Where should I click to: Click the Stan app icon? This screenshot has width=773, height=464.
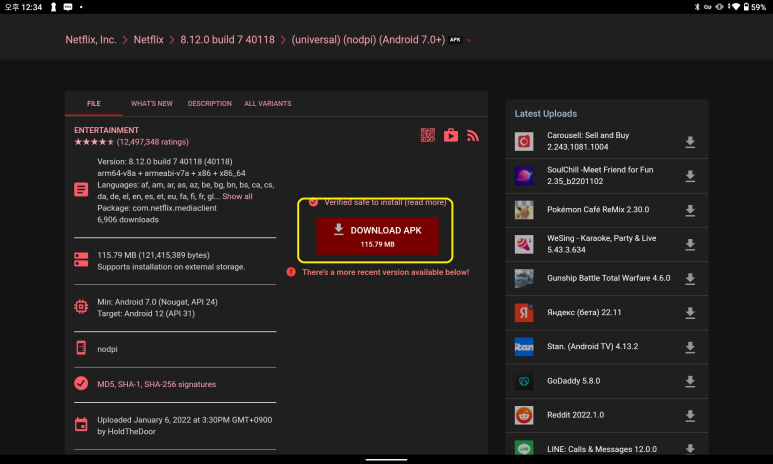[524, 347]
